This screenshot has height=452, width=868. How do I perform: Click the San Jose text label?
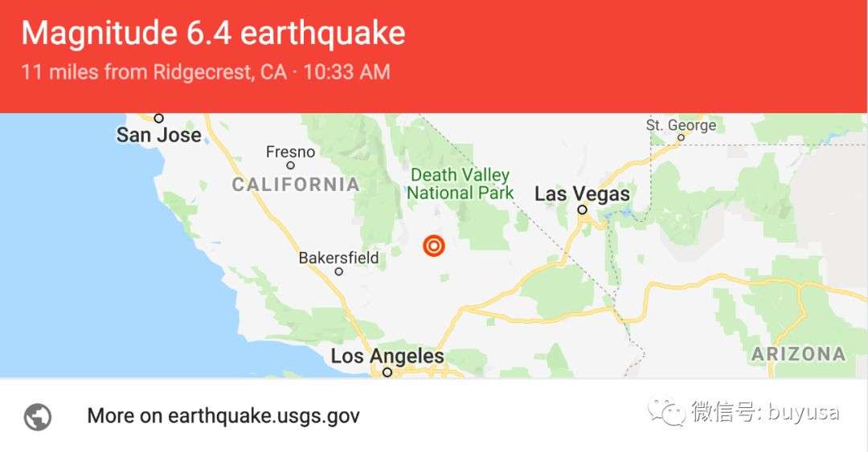pos(159,135)
